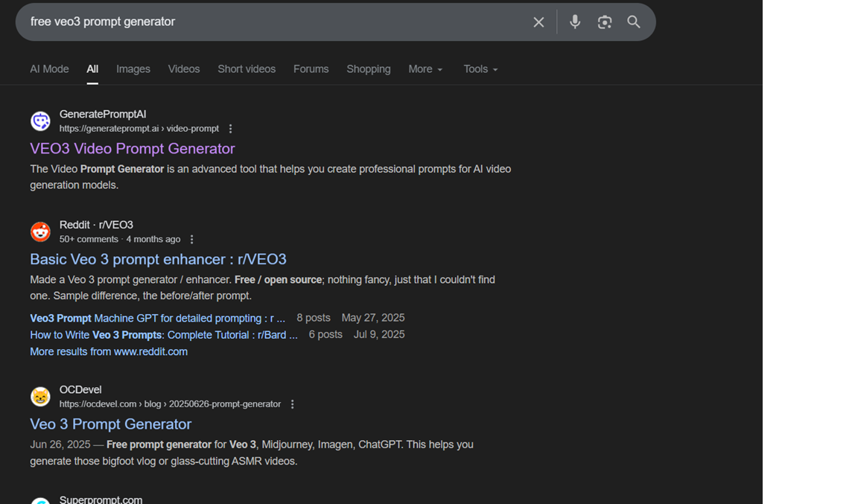Switch to AI Mode tab
The height and width of the screenshot is (504, 858).
[x=49, y=69]
